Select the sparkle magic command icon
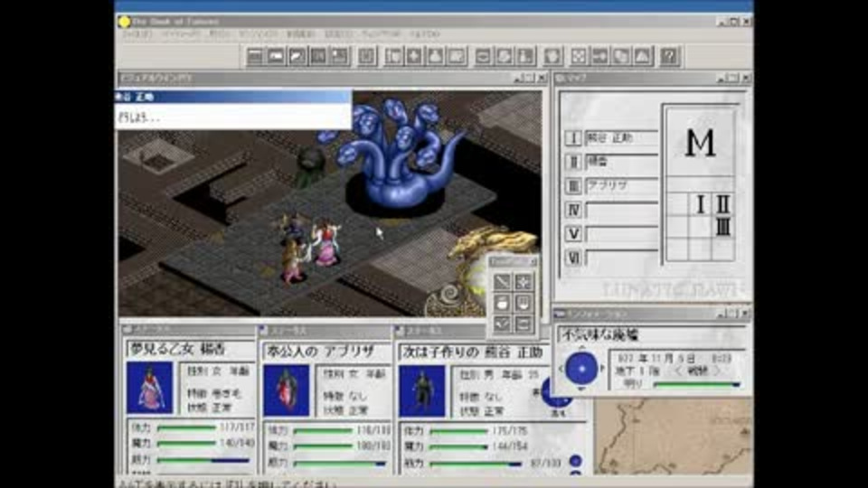This screenshot has height=488, width=868. click(524, 282)
